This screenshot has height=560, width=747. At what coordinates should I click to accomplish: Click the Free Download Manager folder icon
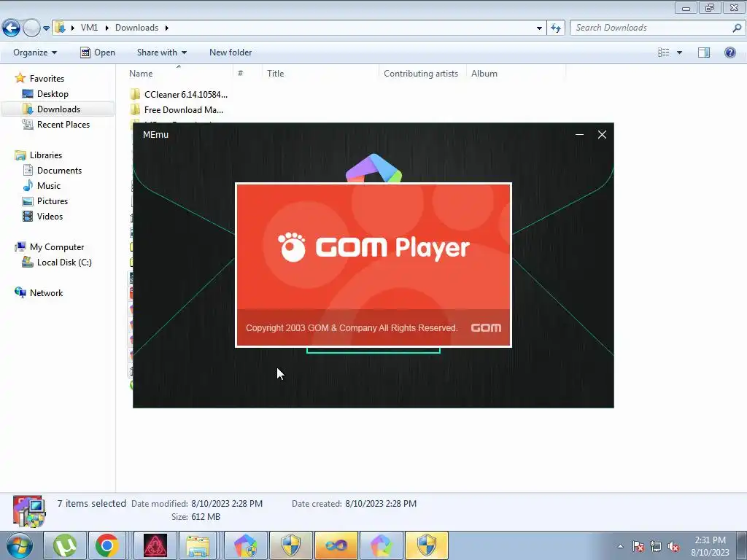(135, 109)
